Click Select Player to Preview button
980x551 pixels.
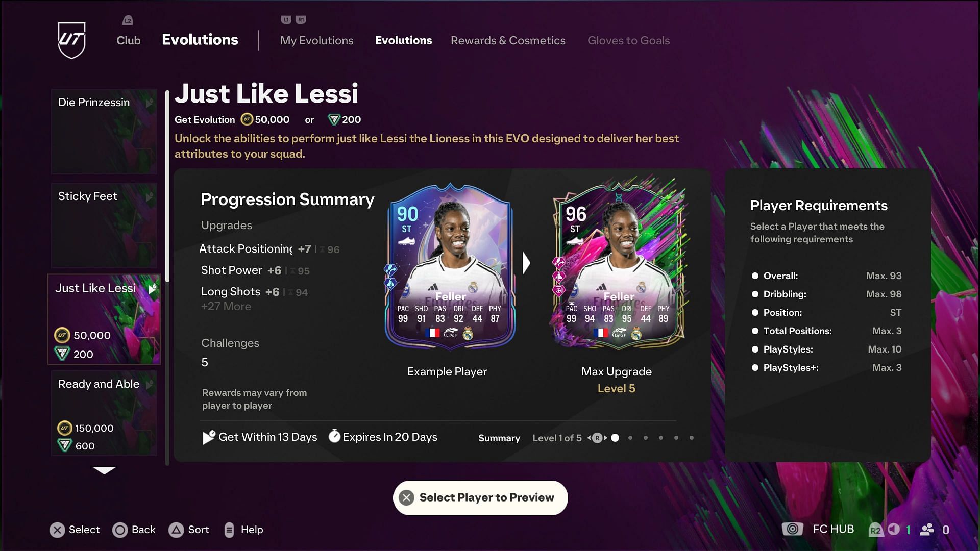[480, 497]
